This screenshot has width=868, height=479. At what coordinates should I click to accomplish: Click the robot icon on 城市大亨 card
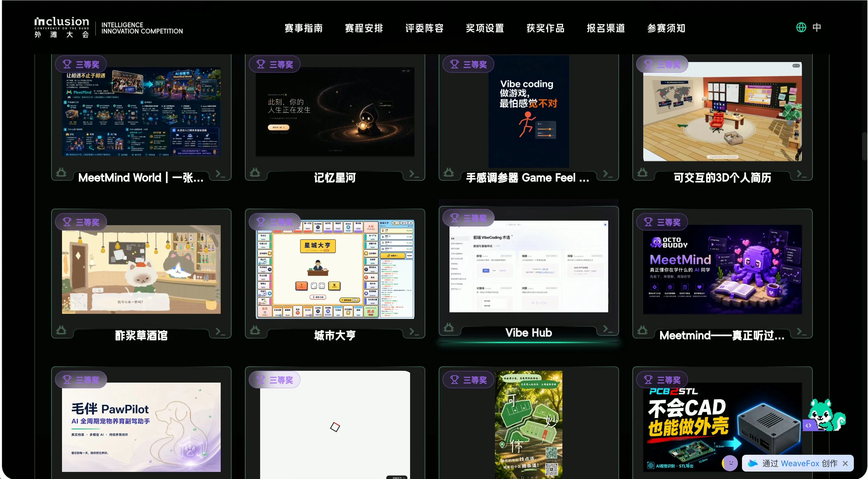point(255,330)
